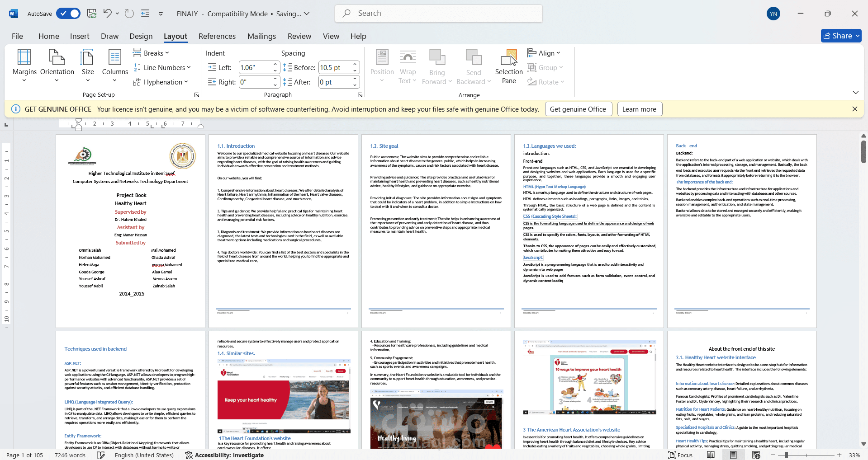This screenshot has width=868, height=460.
Task: Click the decrease indent quick access icon
Action: [145, 14]
